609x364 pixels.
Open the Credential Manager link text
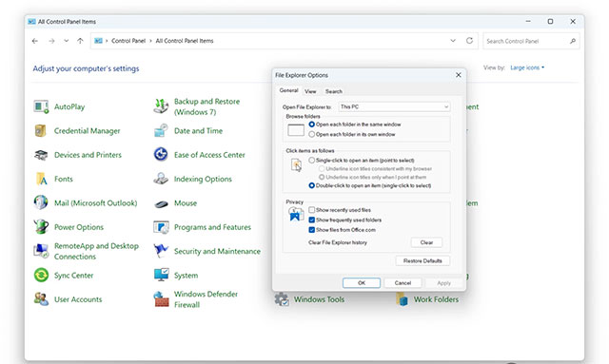[87, 131]
